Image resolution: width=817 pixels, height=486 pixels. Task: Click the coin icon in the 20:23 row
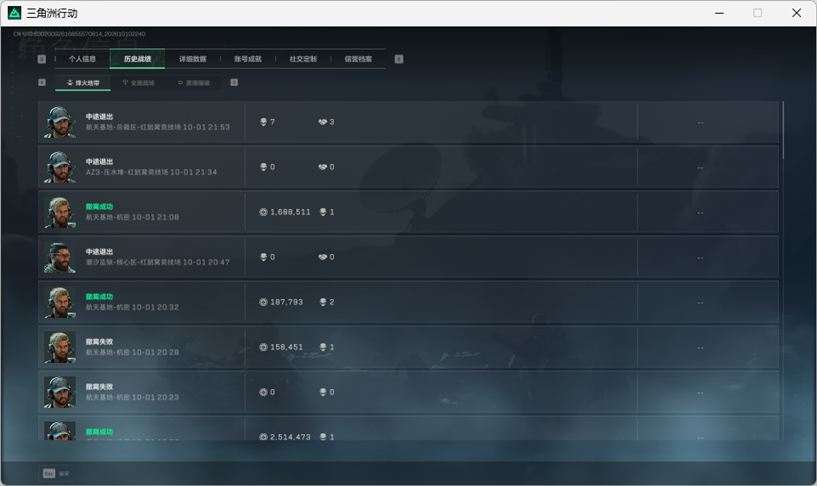click(263, 392)
